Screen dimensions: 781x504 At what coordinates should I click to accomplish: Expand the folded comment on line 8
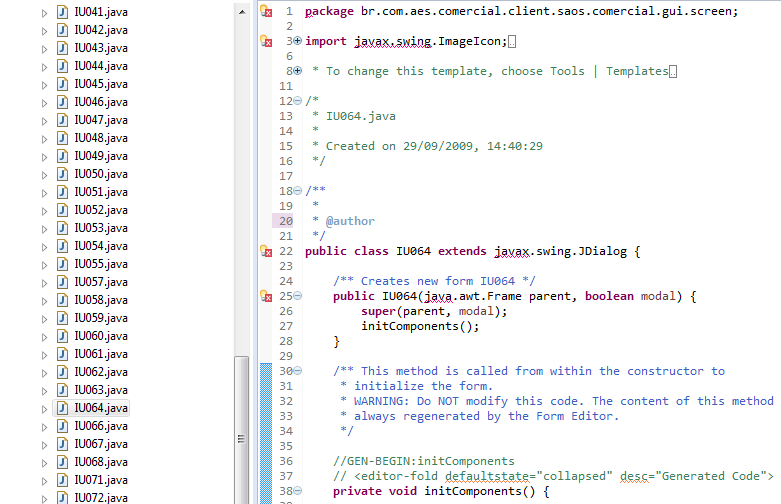297,71
